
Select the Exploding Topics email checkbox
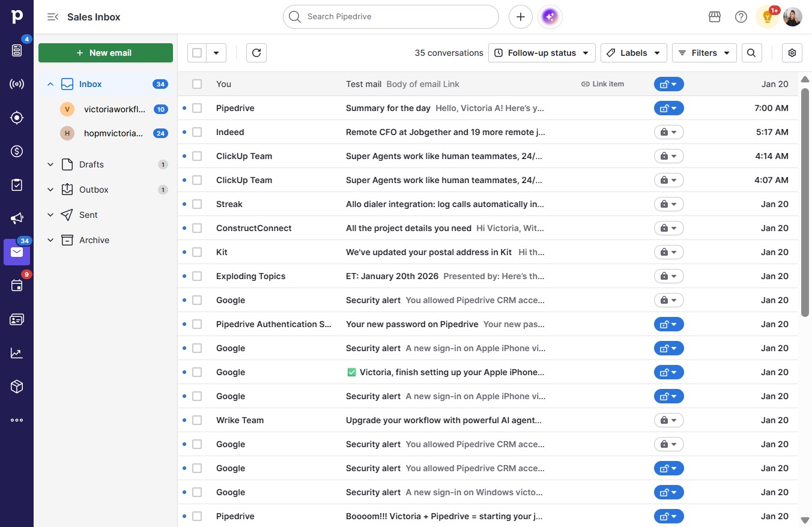197,276
